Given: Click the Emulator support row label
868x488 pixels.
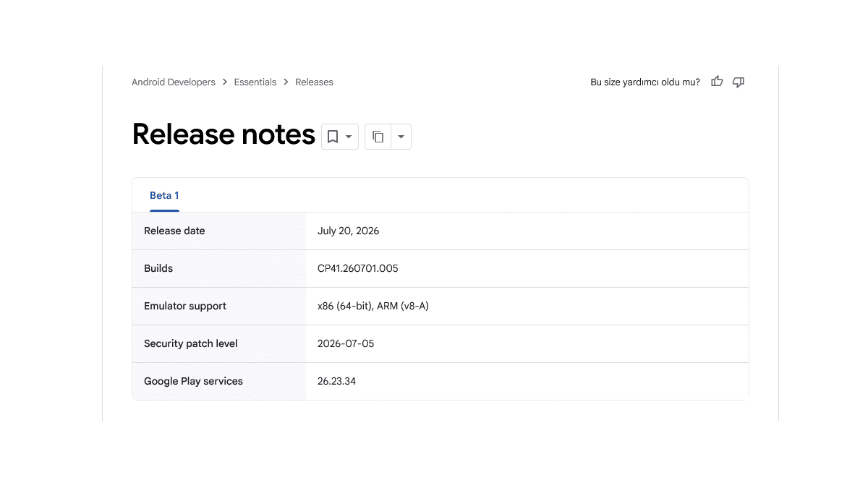Looking at the screenshot, I should pos(185,307).
